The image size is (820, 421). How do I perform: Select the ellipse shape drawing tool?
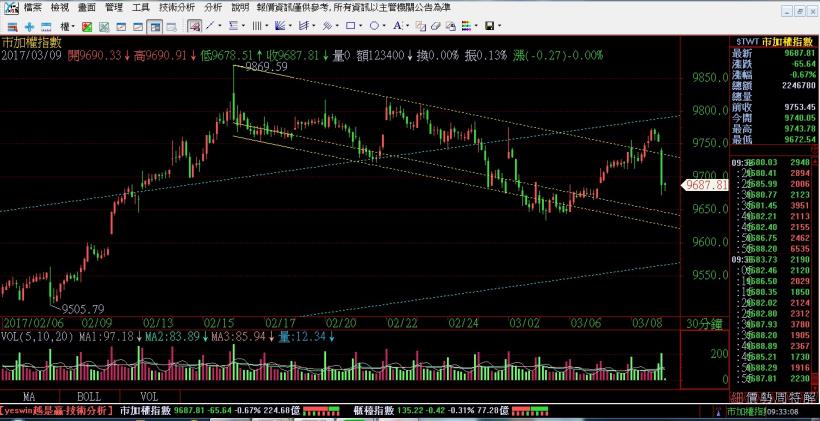tap(373, 24)
